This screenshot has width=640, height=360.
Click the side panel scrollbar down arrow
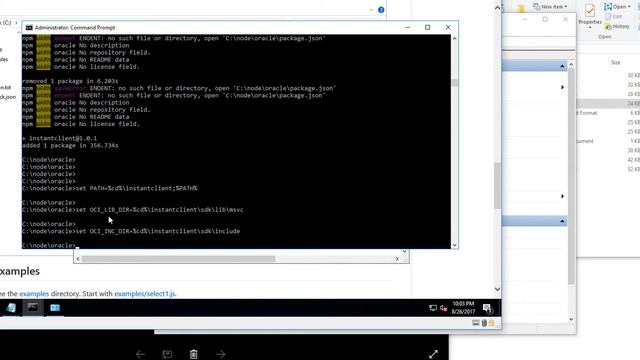[571, 319]
